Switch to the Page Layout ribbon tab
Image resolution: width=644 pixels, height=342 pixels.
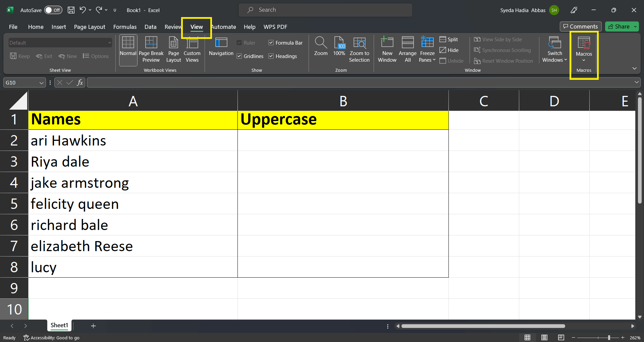pyautogui.click(x=90, y=27)
